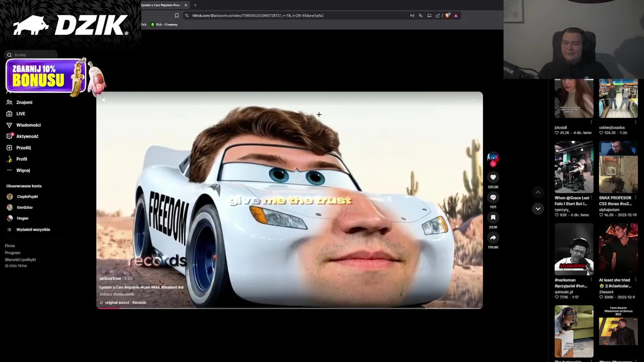This screenshot has width=644, height=362.
Task: Click the Prześlij upload item
Action: coord(19,148)
